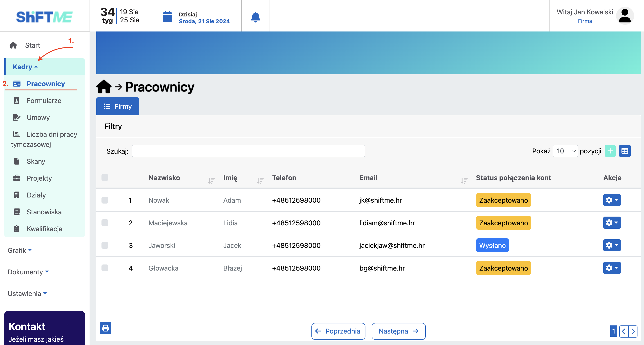Click Wysłano status badge for Jaworski
Image resolution: width=644 pixels, height=345 pixels.
click(492, 245)
